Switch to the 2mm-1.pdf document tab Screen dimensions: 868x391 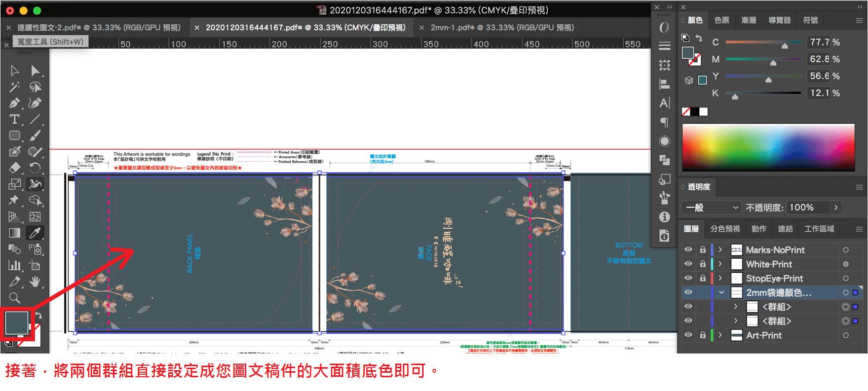pos(502,27)
